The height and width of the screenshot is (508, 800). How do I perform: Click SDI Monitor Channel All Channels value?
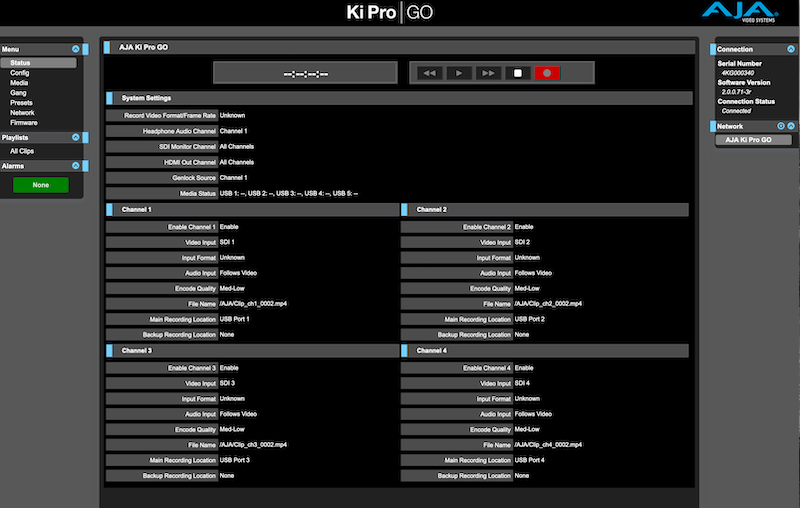pos(237,146)
